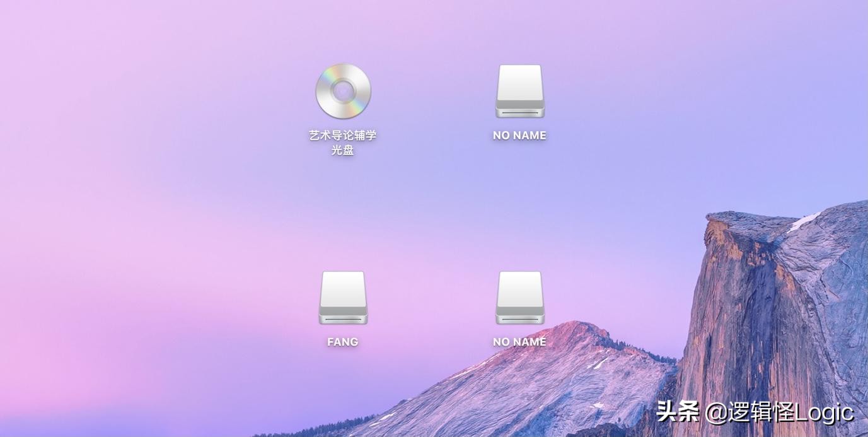Select the desktop area above the FANG drive
The height and width of the screenshot is (437, 868).
coord(342,240)
